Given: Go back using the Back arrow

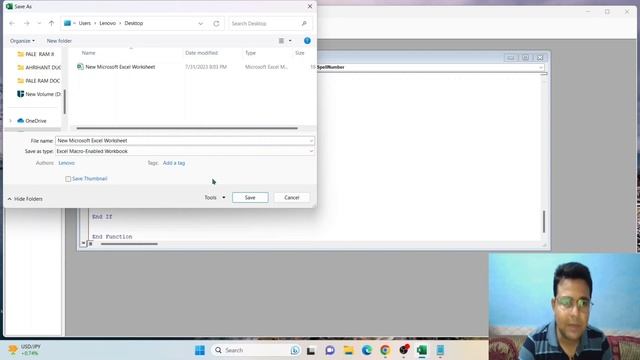Looking at the screenshot, I should pyautogui.click(x=12, y=23).
